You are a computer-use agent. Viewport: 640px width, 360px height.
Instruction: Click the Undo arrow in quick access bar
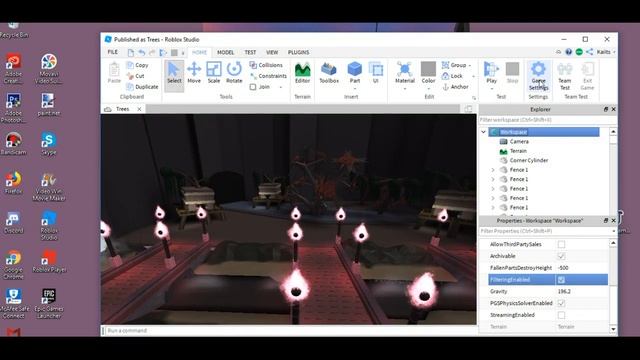pos(142,52)
